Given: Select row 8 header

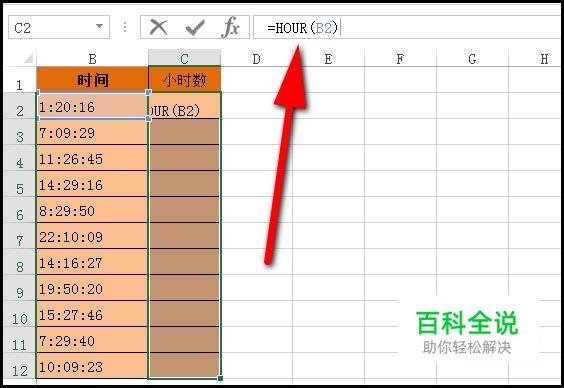Looking at the screenshot, I should 19,262.
